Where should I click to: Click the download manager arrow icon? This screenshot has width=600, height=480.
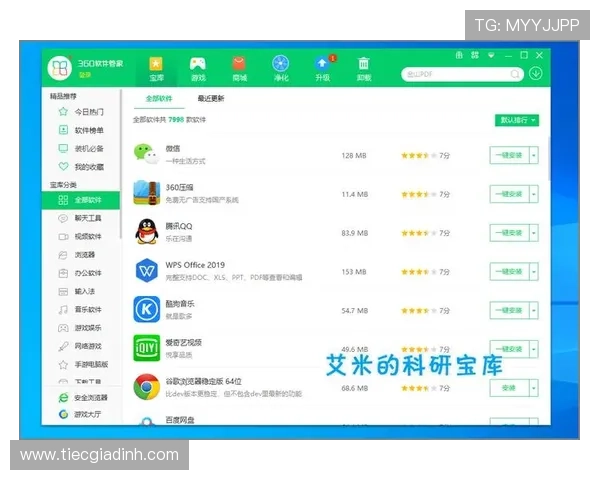click(535, 73)
